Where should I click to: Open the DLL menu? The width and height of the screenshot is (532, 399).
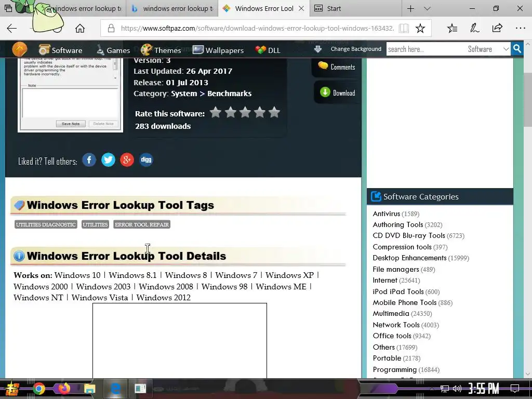click(x=268, y=50)
